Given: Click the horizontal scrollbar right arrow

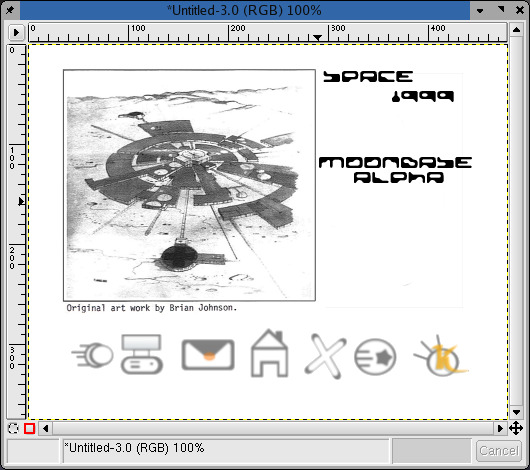Looking at the screenshot, I should pos(500,428).
